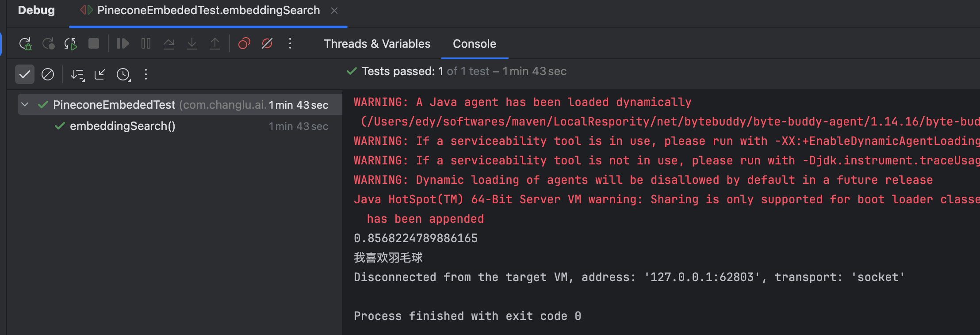Pause program execution

pyautogui.click(x=146, y=43)
